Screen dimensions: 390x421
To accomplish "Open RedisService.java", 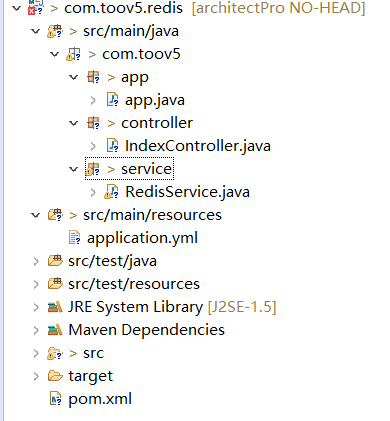I will click(187, 192).
